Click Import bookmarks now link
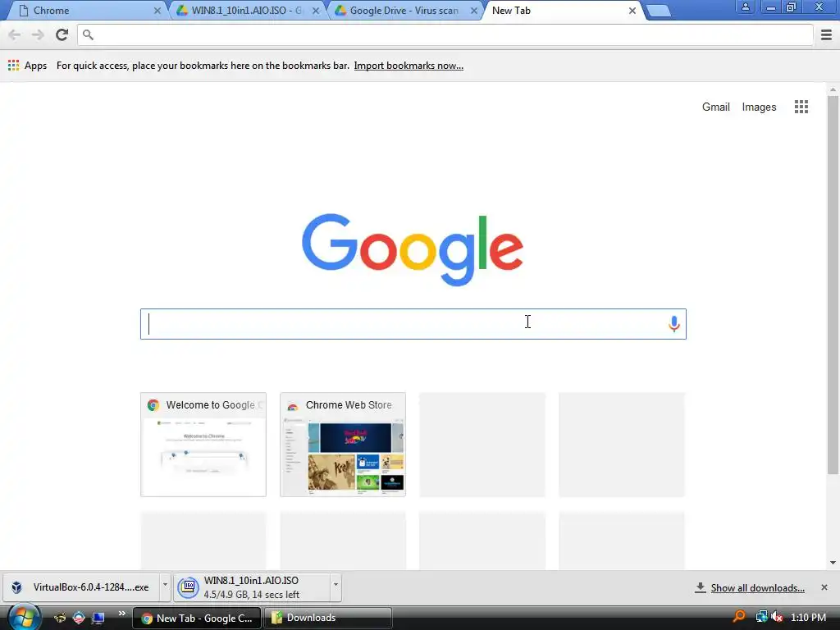840x630 pixels. (409, 66)
